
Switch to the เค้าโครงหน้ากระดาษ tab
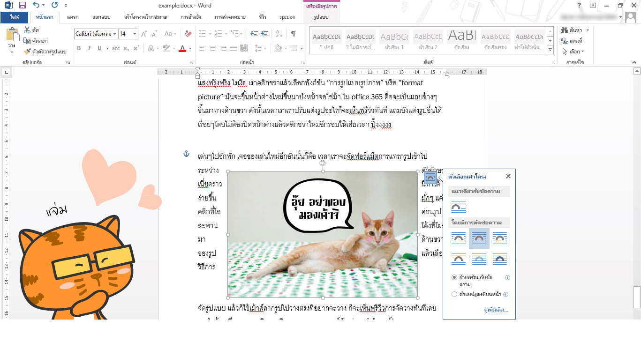pos(145,17)
